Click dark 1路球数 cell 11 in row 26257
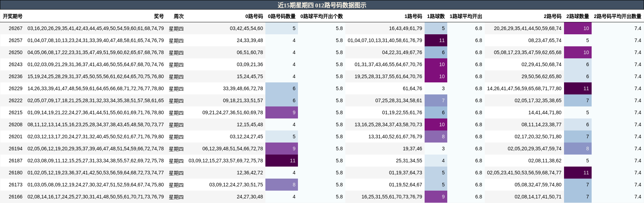Screen dimensions: 644x203 pos(436,40)
